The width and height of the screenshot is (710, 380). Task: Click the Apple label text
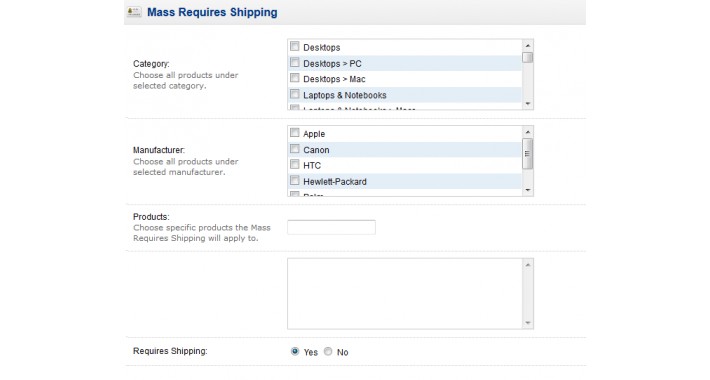pyautogui.click(x=314, y=134)
